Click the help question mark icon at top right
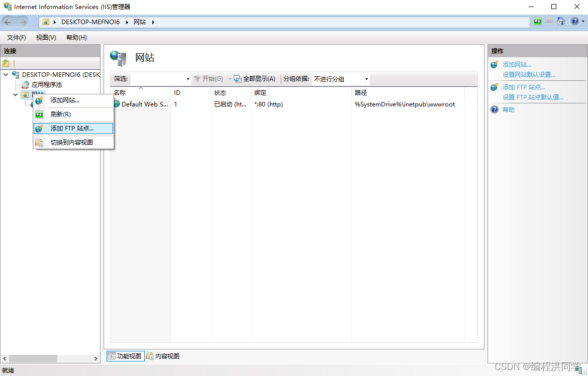 (574, 22)
